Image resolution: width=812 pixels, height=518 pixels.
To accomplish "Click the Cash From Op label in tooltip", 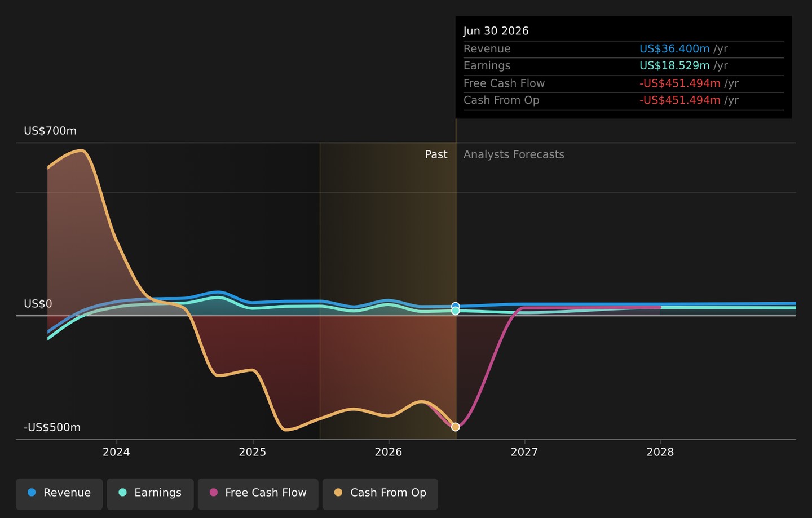I will pos(501,100).
